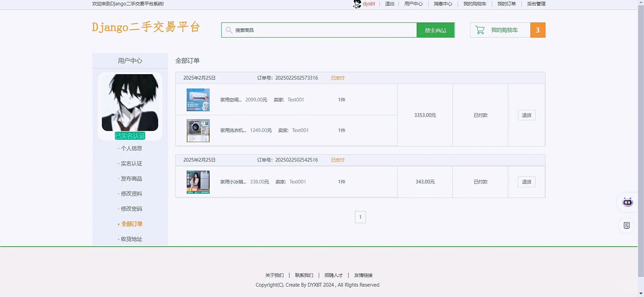Click 已付款 in the first order
Viewport: 644px width, 297px height.
pos(481,115)
